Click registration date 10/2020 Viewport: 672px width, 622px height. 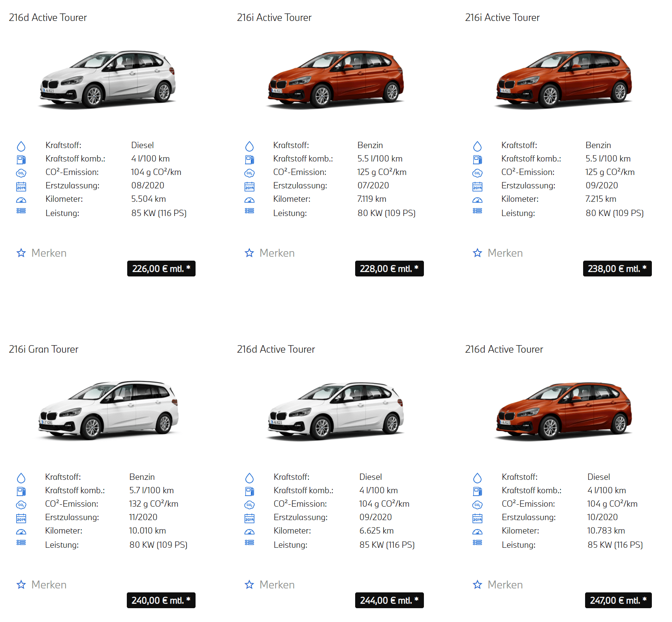coord(602,517)
